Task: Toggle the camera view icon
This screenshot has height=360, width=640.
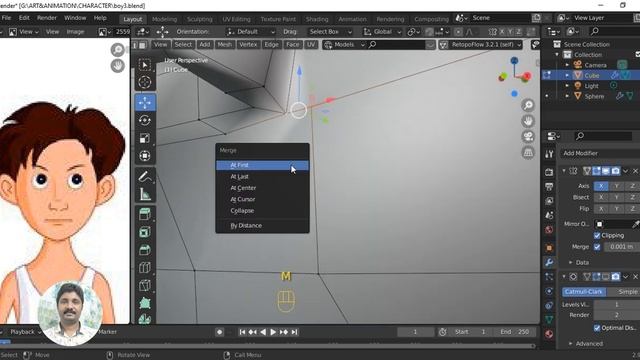Action: [x=528, y=137]
